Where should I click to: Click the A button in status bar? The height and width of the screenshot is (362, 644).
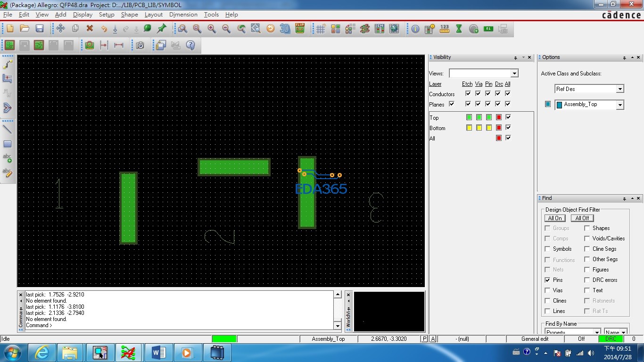click(x=433, y=339)
